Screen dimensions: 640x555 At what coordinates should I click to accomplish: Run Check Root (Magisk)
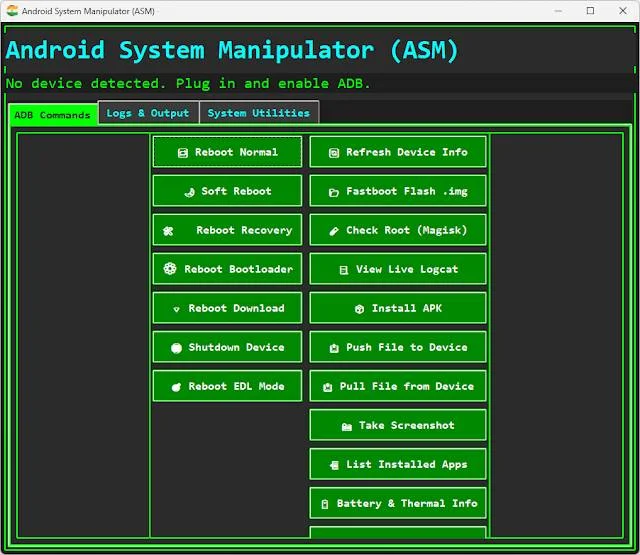tap(398, 230)
